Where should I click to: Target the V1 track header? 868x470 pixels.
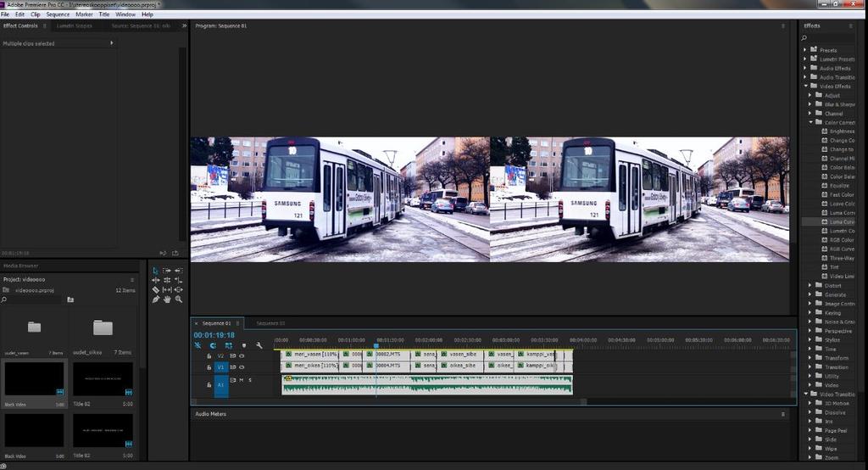(221, 366)
